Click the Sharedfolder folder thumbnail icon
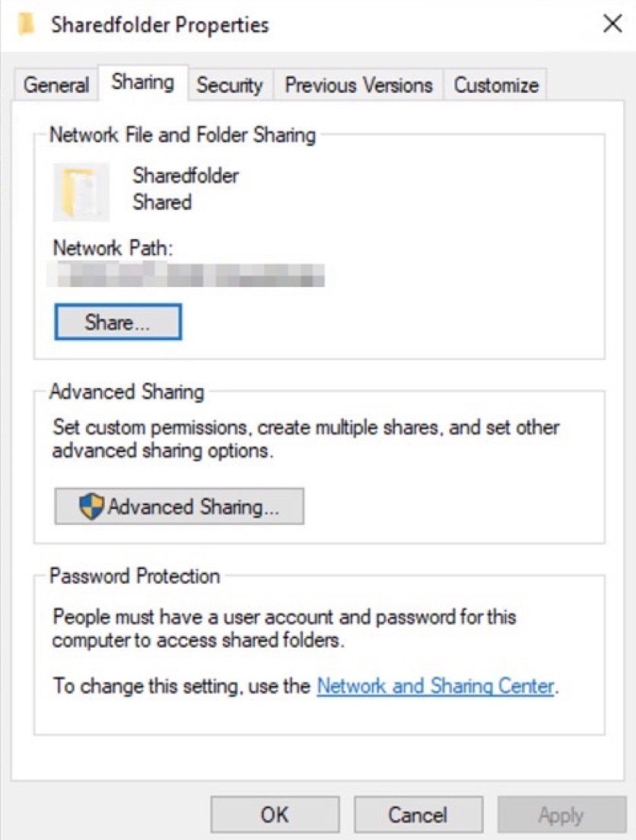This screenshot has width=636, height=840. pyautogui.click(x=81, y=191)
